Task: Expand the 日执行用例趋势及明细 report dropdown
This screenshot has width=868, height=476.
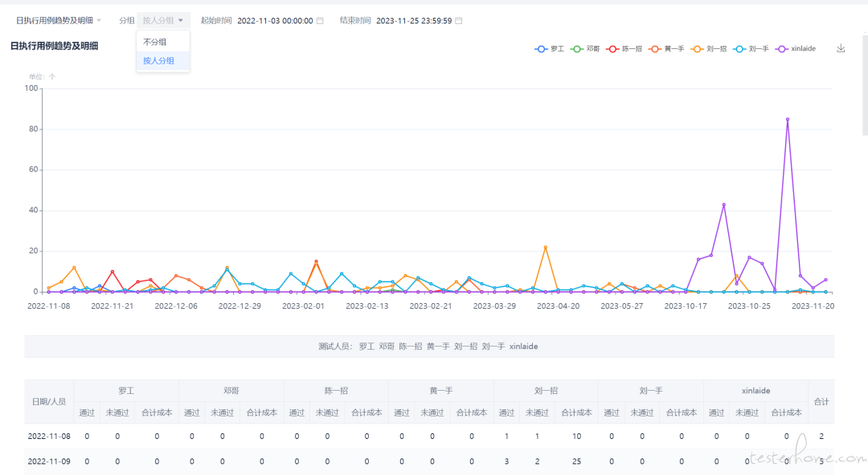Action: click(59, 20)
